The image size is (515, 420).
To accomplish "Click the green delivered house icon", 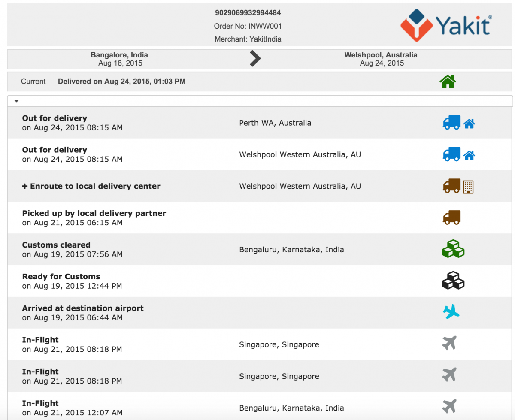I will tap(448, 81).
